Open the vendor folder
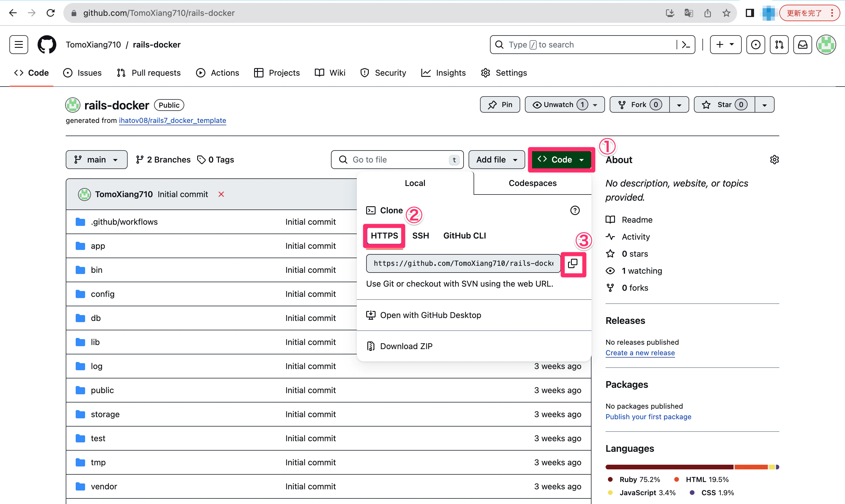Screen dimensions: 845x504 pyautogui.click(x=104, y=486)
